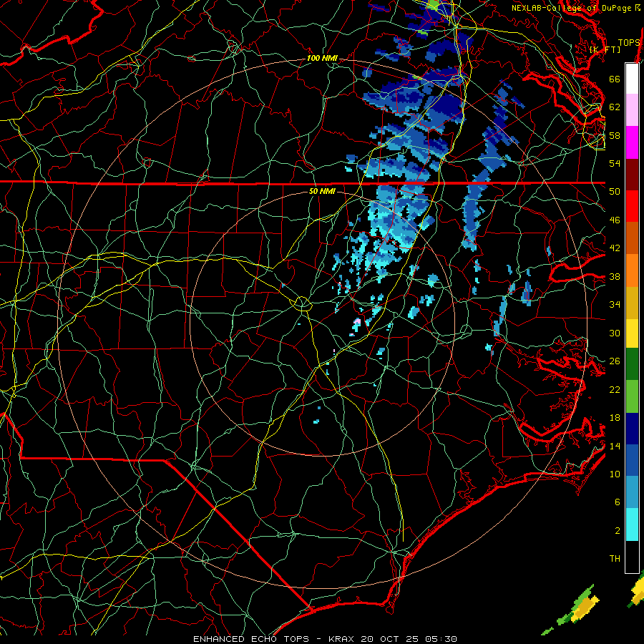This screenshot has height=644, width=644.
Task: Click the "[K FT]" units label
Action: (605, 49)
